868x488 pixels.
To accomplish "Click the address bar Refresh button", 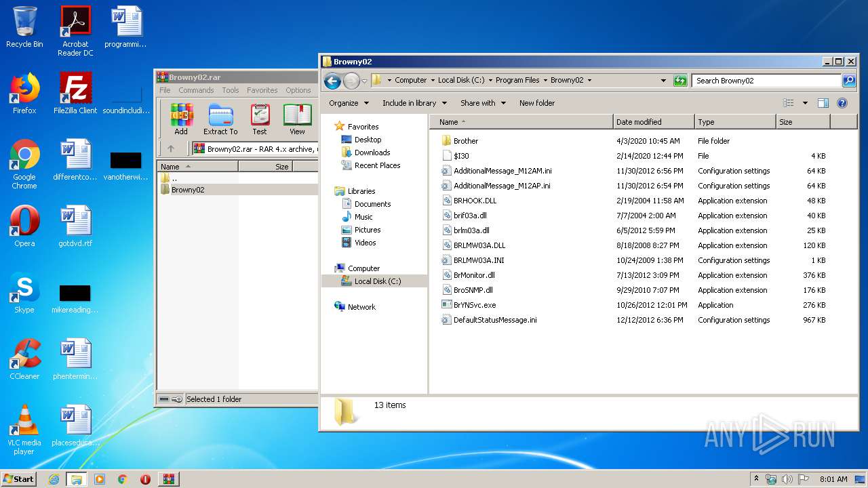I will [x=680, y=81].
